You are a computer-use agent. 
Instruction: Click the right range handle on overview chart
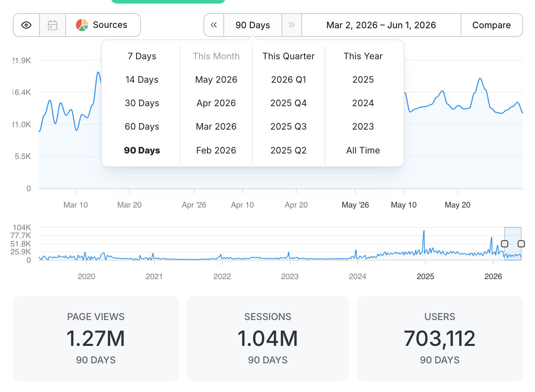(521, 244)
